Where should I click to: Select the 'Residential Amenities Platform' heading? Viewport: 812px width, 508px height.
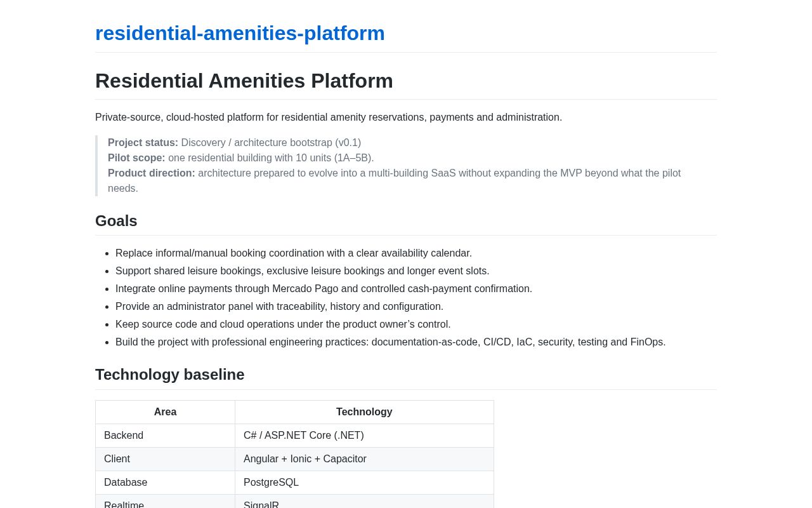point(244,81)
